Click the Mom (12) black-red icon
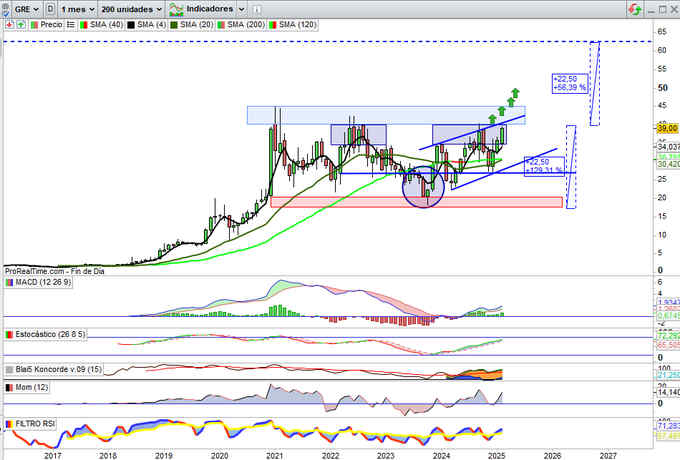This screenshot has width=680, height=460. pyautogui.click(x=9, y=388)
